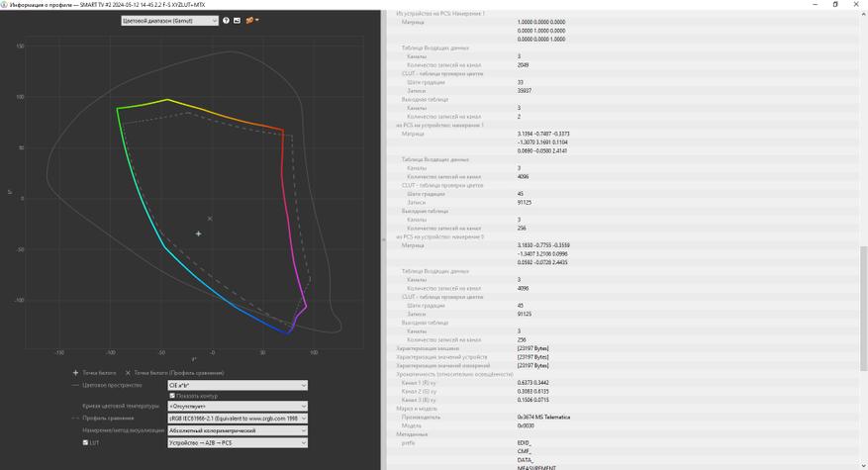Toggle the LUT checkbox

85,443
